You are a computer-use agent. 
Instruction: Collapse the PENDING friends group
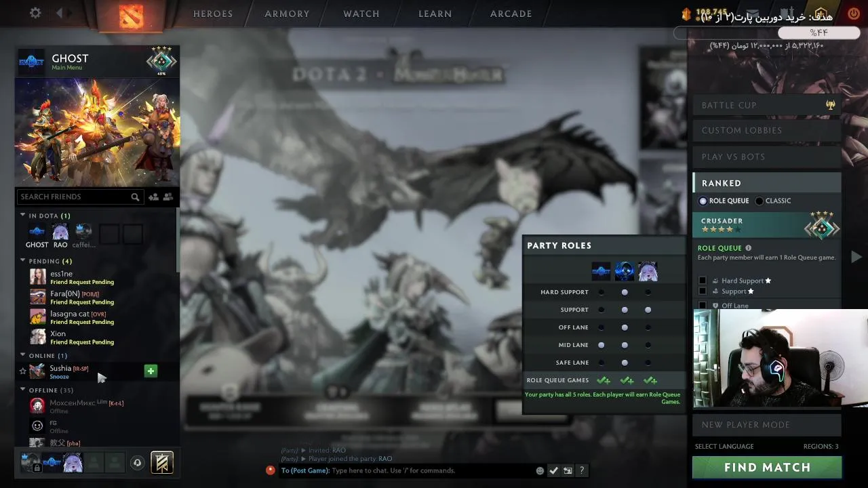22,261
